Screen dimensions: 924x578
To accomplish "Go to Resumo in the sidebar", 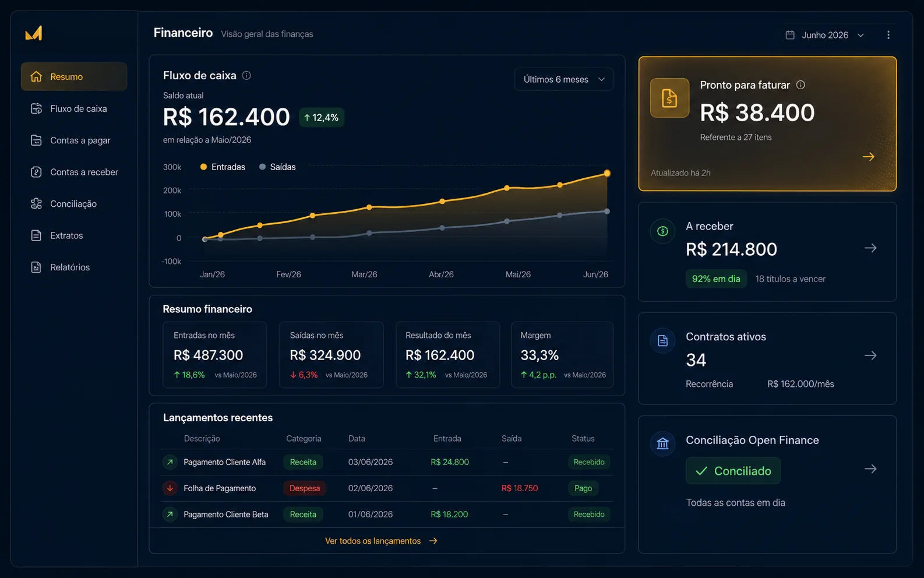I will click(x=74, y=76).
